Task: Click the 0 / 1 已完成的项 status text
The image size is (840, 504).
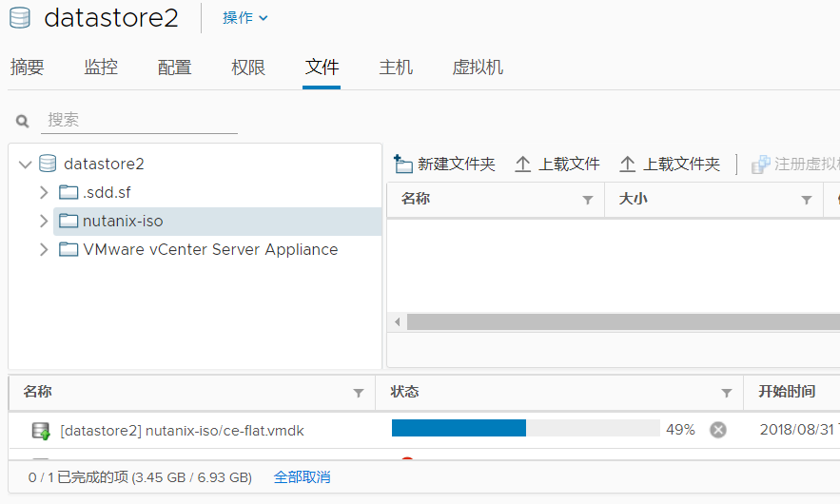Action: [140, 477]
